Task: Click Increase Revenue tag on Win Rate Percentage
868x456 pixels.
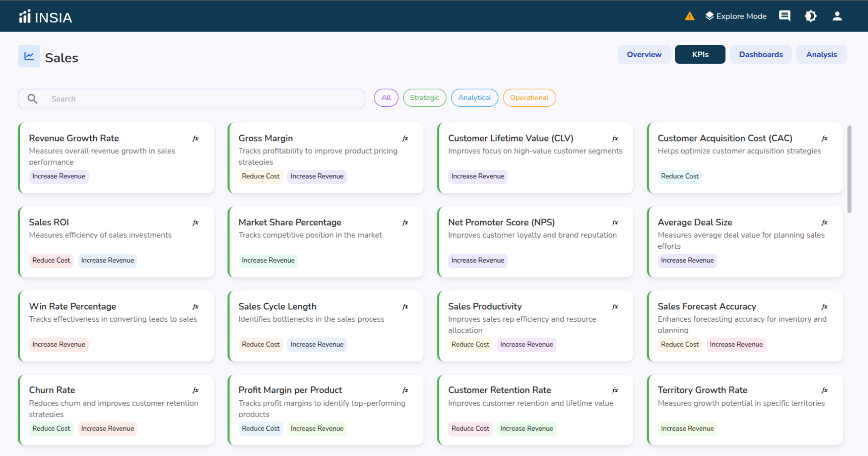Action: 58,345
